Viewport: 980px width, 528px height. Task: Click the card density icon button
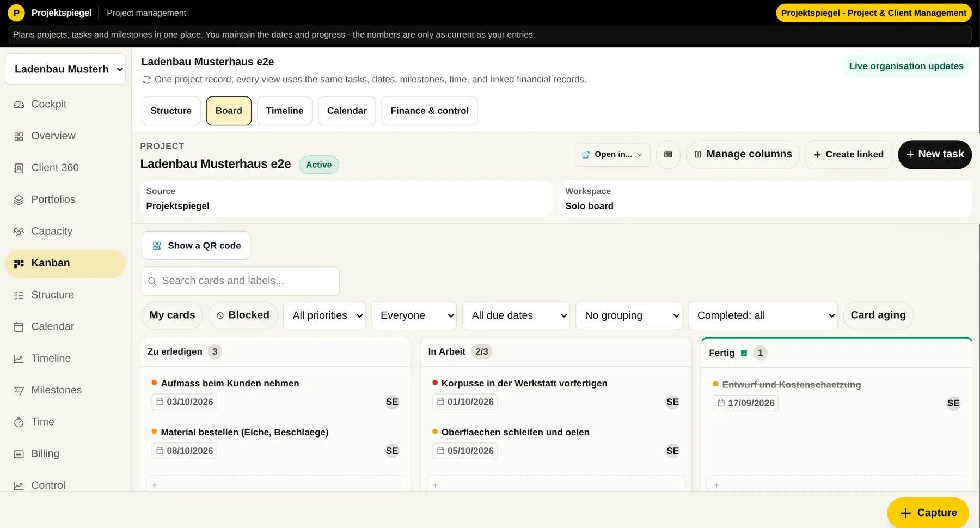tap(668, 155)
